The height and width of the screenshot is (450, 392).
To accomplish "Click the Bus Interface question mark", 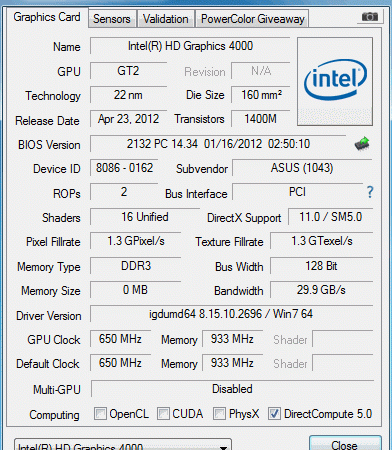I will 370,192.
